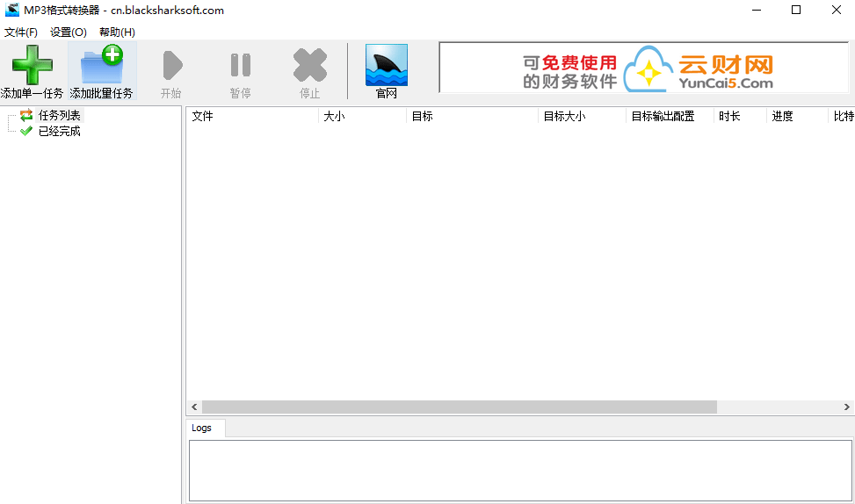
Task: Click the horizontal scrollbar right arrow
Action: 847,407
